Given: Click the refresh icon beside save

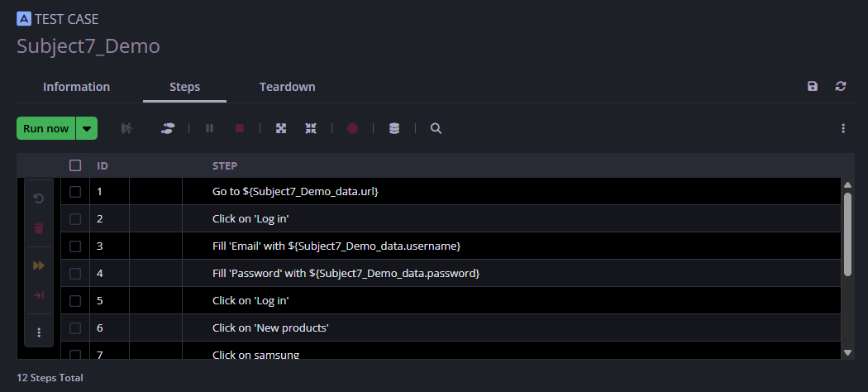Looking at the screenshot, I should pos(841,87).
